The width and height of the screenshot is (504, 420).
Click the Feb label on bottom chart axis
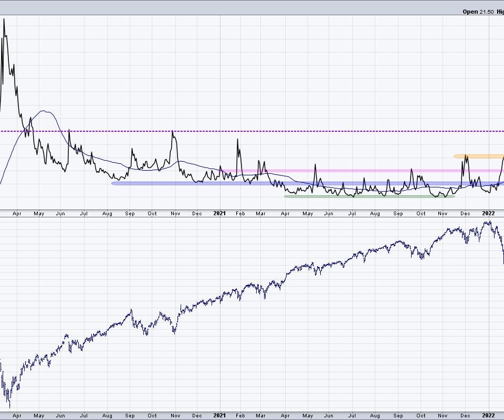point(240,415)
